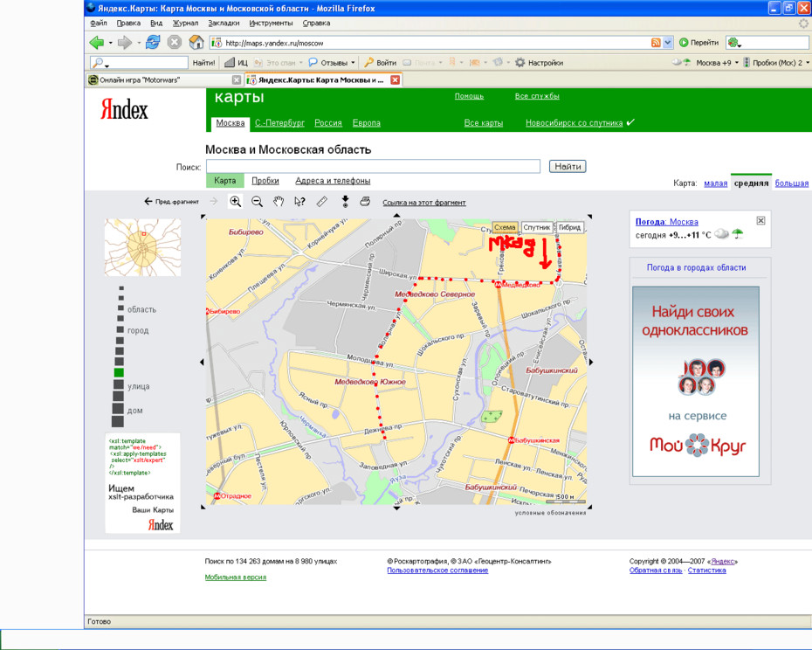Image resolution: width=812 pixels, height=650 pixels.
Task: Go back with the green browser arrow
Action: point(96,43)
